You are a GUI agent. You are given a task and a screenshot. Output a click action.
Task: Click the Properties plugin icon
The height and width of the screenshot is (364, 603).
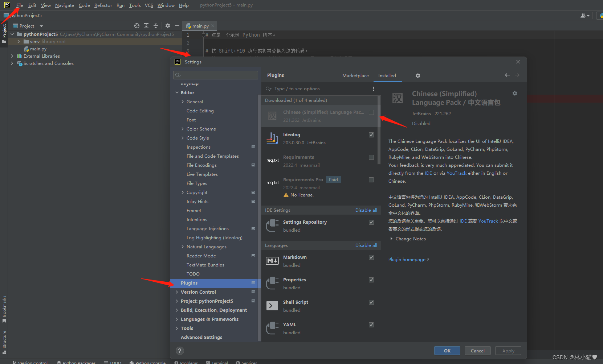click(x=272, y=283)
